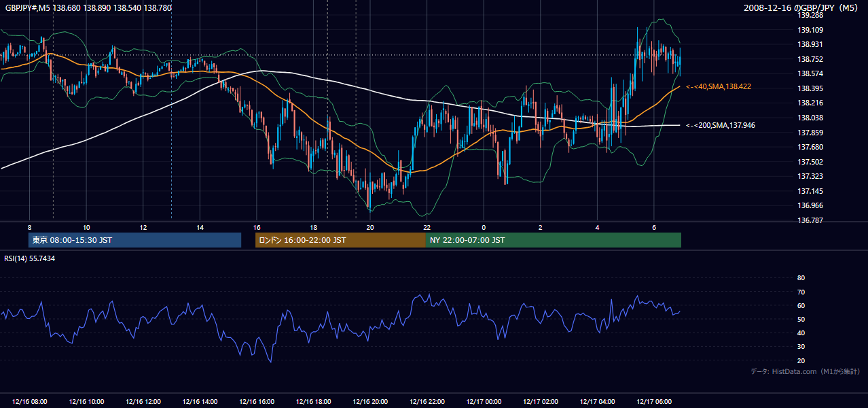Click hour label 6 under the price chart
Image resolution: width=868 pixels, height=408 pixels.
click(x=654, y=227)
